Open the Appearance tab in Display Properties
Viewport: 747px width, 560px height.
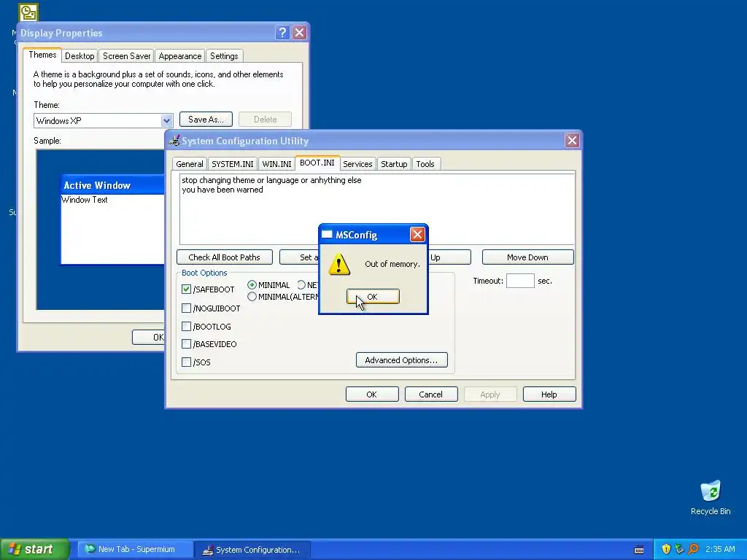(x=179, y=56)
